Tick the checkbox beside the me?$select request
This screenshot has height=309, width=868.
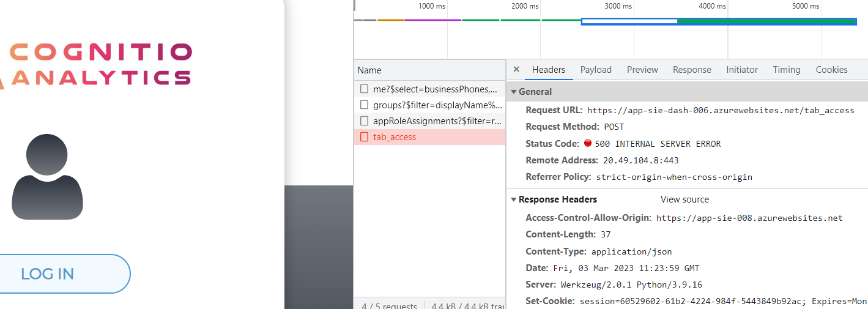(x=365, y=89)
